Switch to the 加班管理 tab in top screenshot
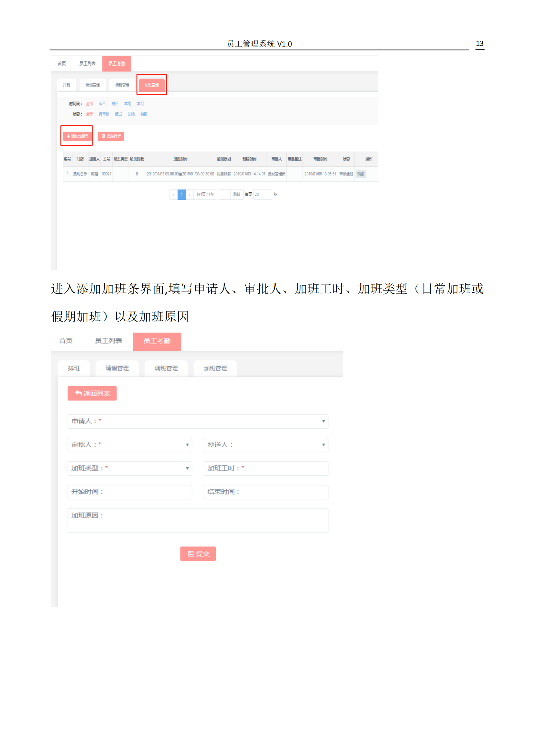Image resolution: width=535 pixels, height=756 pixels. pyautogui.click(x=151, y=85)
